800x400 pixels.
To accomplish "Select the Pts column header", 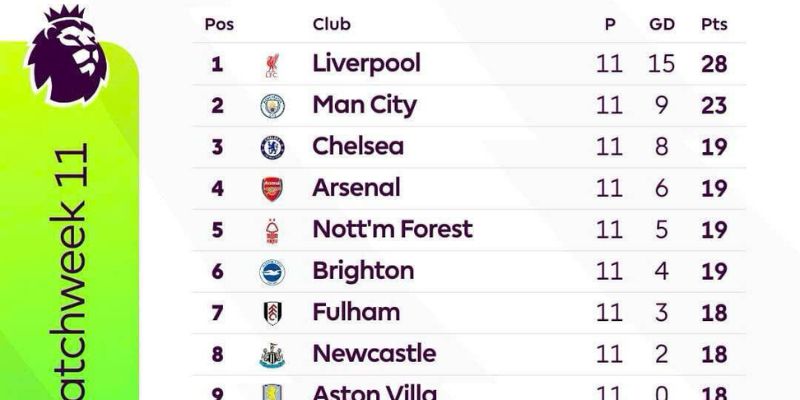I will coord(714,24).
